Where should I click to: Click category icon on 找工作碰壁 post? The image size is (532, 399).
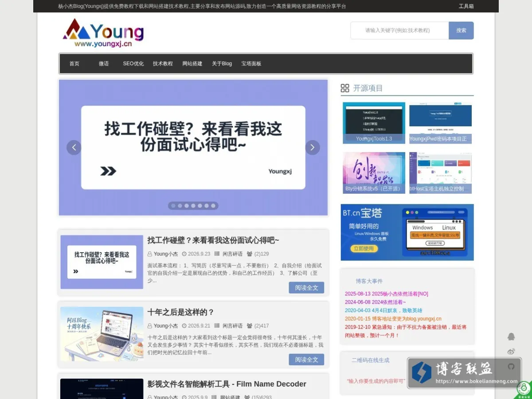[x=217, y=254]
